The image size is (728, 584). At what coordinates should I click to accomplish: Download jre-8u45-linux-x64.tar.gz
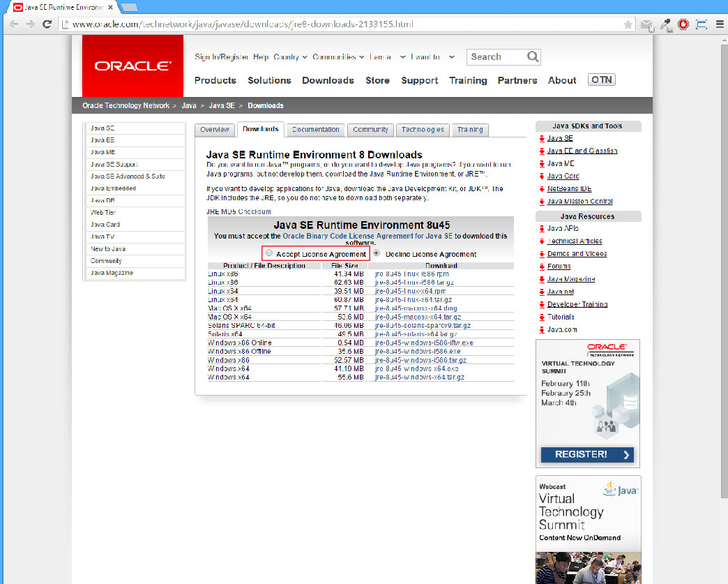coord(414,300)
